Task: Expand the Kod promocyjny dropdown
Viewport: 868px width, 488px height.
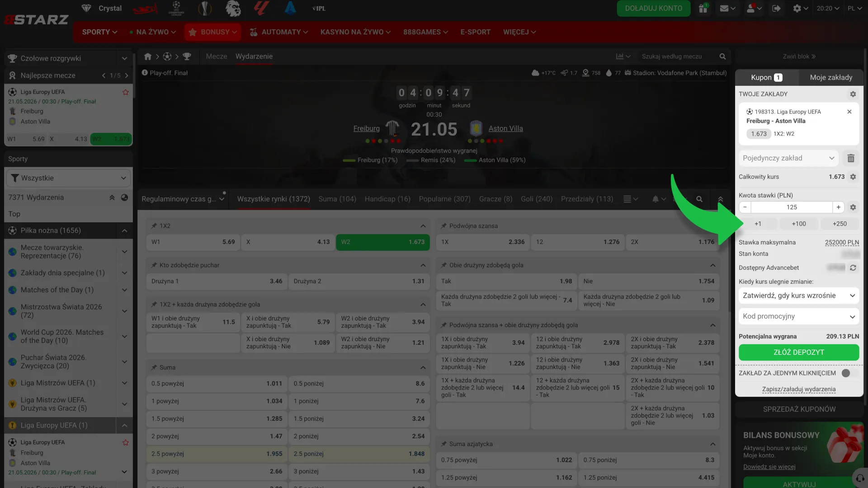Action: click(x=799, y=316)
